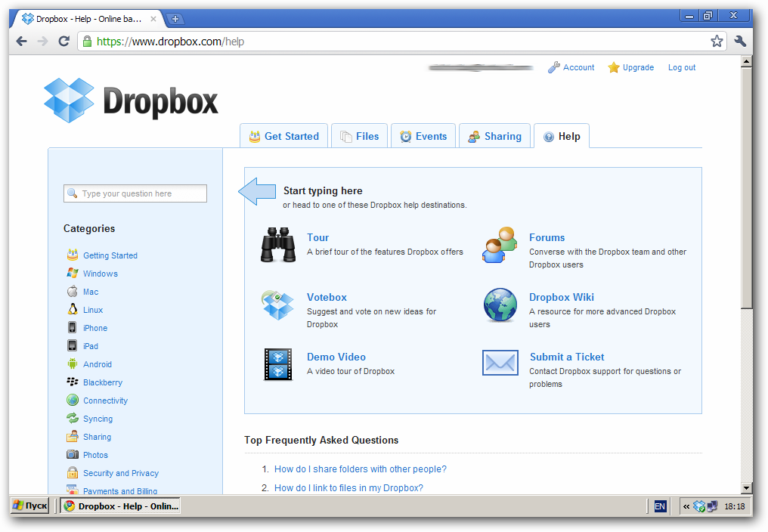Go to the Sharing tab
The image size is (768, 532).
[x=494, y=136]
